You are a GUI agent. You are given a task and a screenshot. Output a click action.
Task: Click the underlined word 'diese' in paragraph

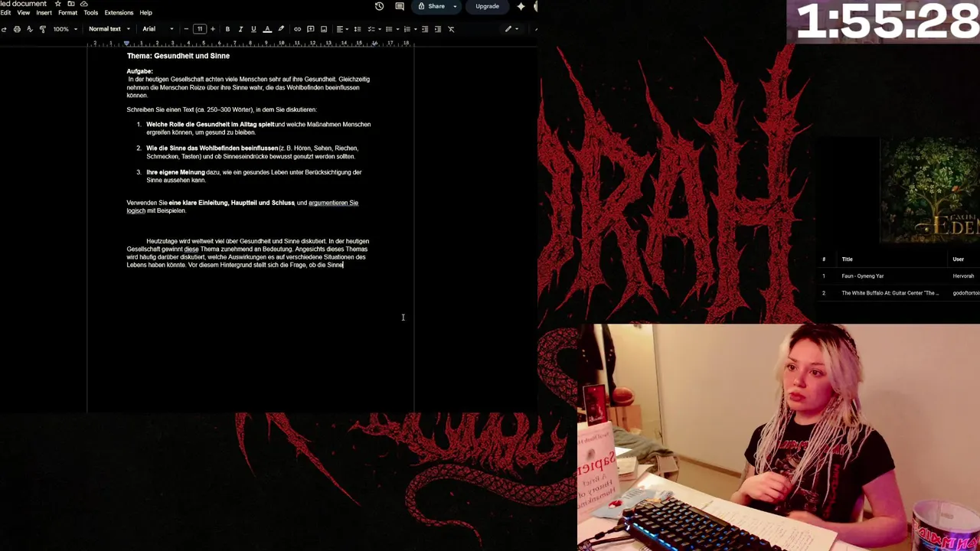pyautogui.click(x=191, y=249)
